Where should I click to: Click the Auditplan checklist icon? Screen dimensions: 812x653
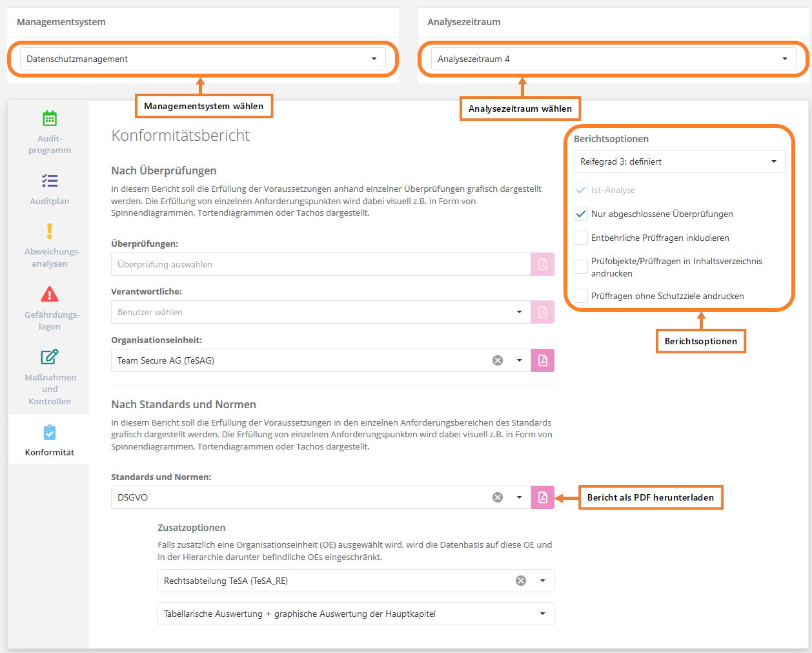pos(50,181)
